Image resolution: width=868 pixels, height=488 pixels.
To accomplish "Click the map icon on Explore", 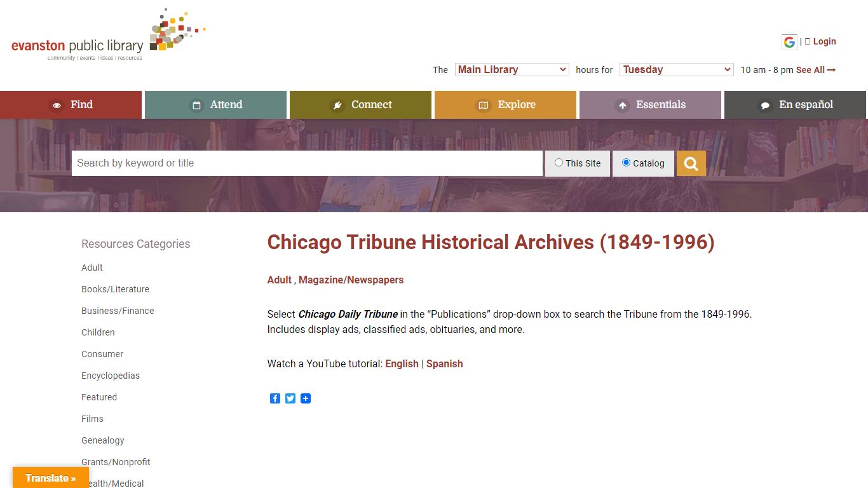I will (484, 105).
